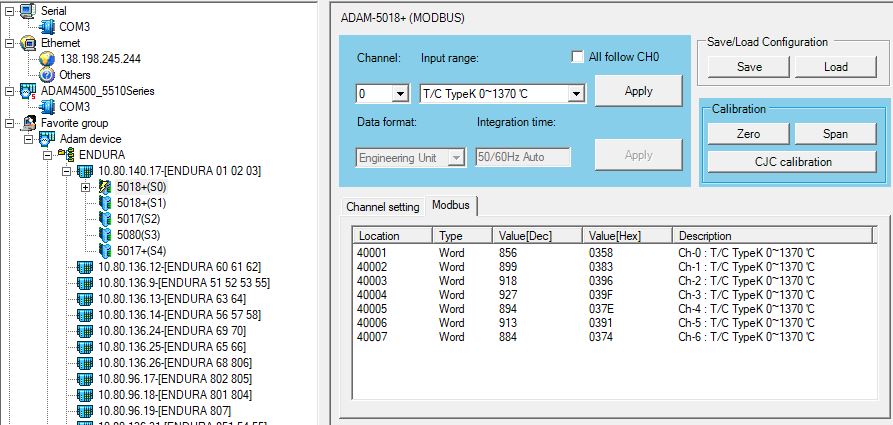Collapse the ENDURA group node

pos(47,154)
